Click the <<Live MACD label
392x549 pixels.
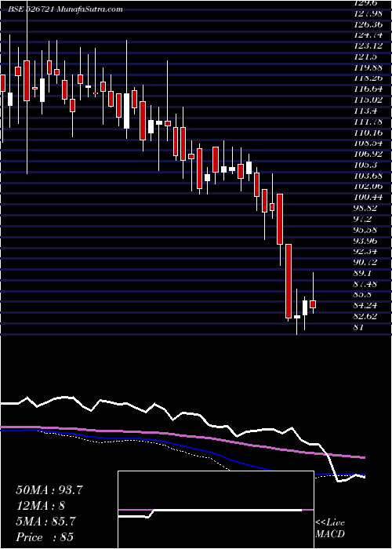[330, 529]
